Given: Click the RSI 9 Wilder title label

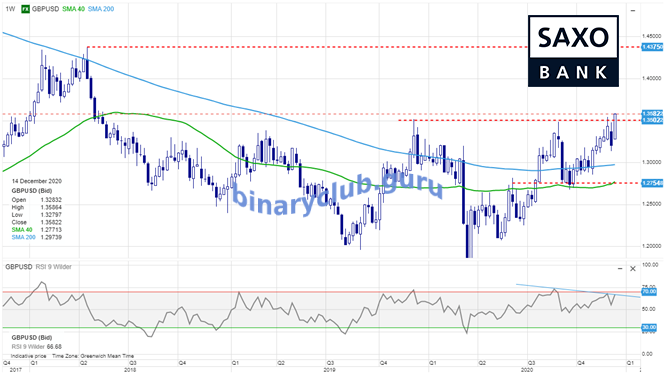Looking at the screenshot, I should [x=53, y=267].
